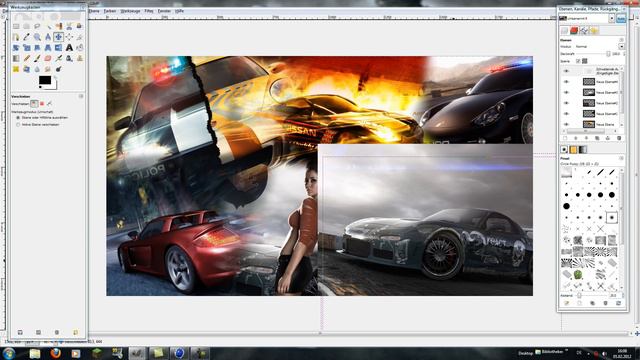Select the Clone stamp tool
This screenshot has height=360, width=640.
coord(80,58)
